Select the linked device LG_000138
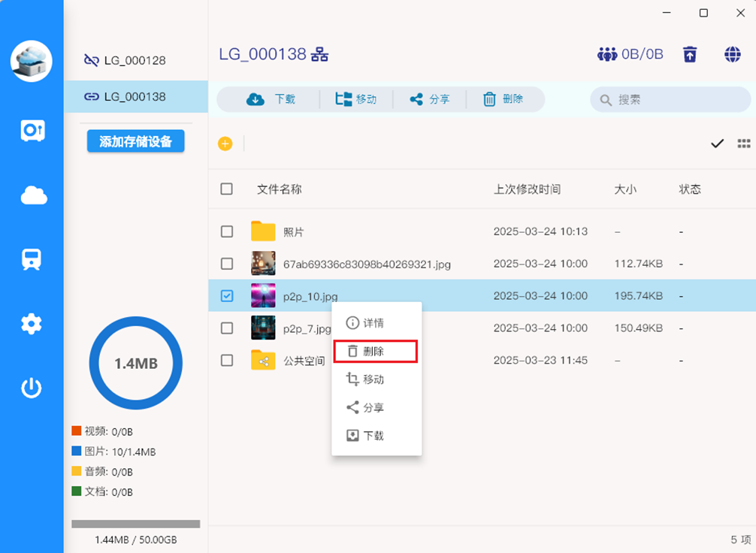 [136, 96]
